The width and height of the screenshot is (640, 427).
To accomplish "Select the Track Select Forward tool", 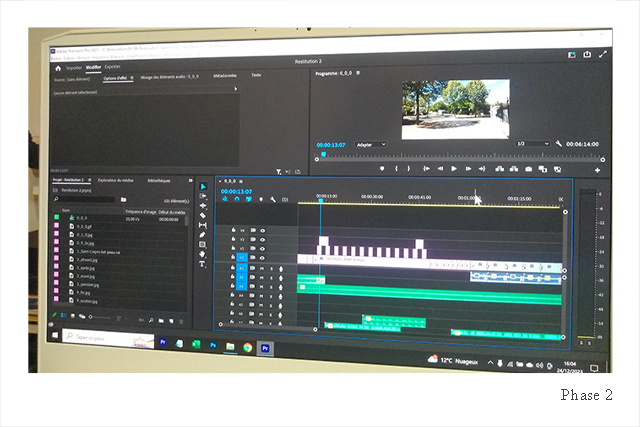I will tap(203, 196).
